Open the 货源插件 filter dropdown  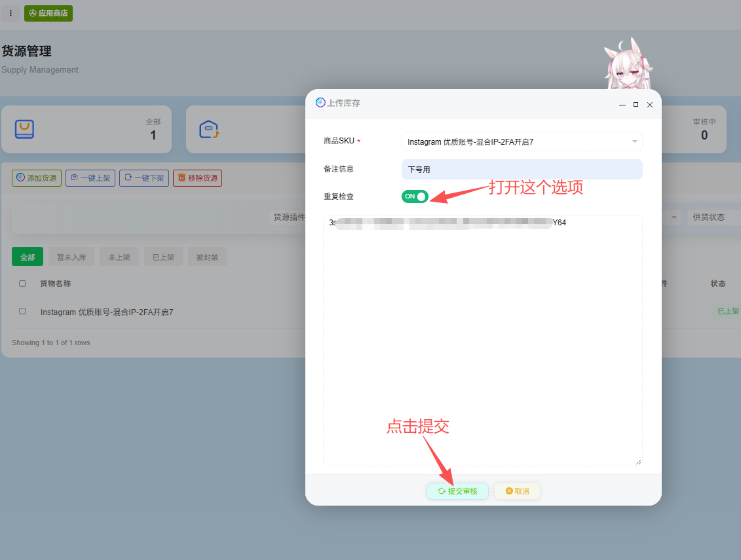288,217
